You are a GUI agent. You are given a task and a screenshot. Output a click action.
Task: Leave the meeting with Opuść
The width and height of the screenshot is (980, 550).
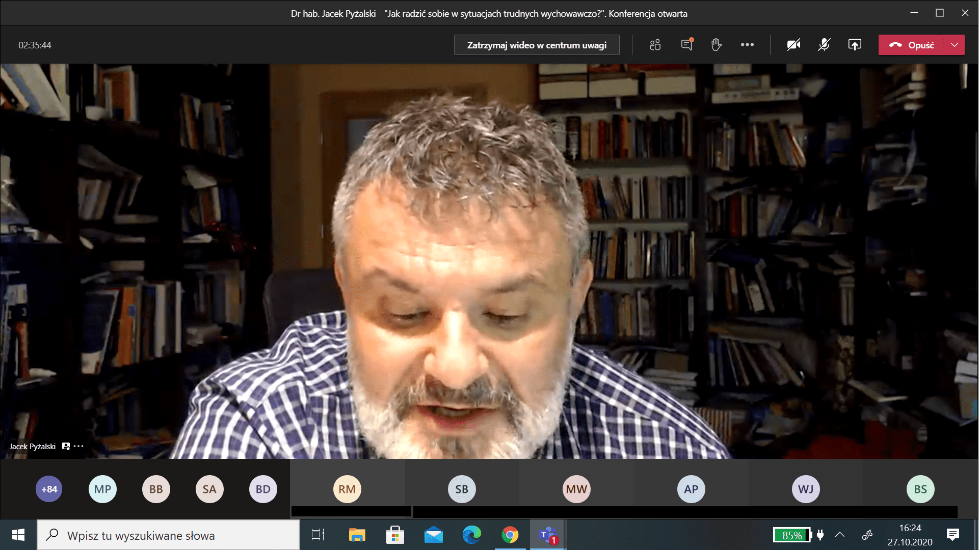[912, 45]
